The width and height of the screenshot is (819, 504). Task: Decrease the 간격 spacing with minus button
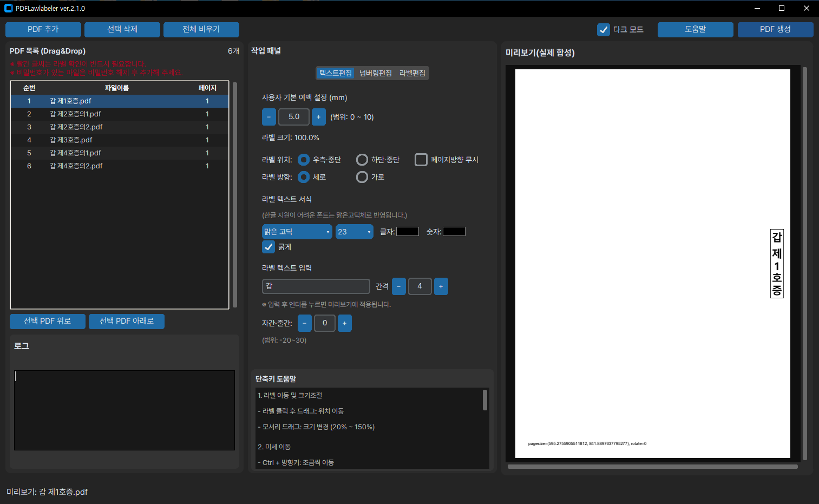tap(399, 286)
